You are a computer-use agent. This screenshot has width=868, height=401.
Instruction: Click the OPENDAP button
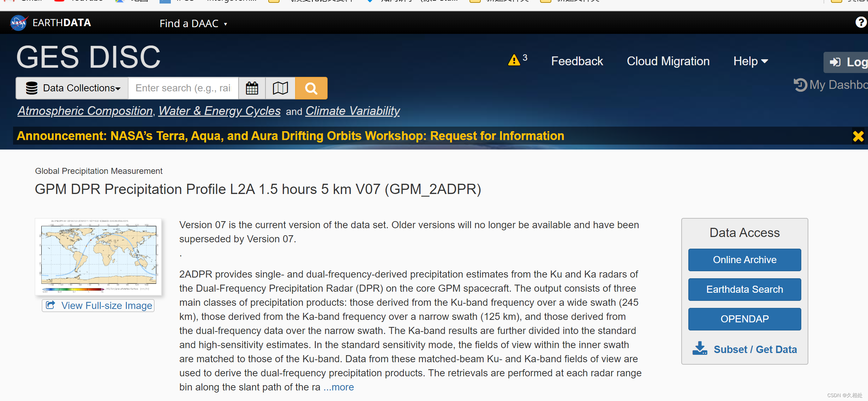(x=744, y=319)
